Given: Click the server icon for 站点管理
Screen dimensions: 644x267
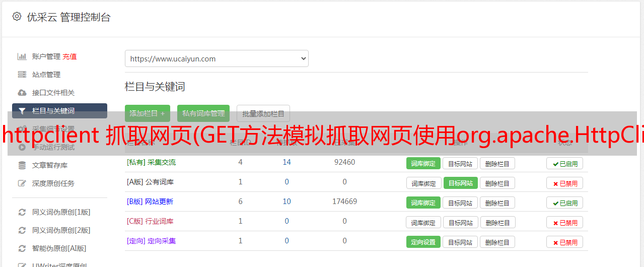Looking at the screenshot, I should (x=22, y=75).
